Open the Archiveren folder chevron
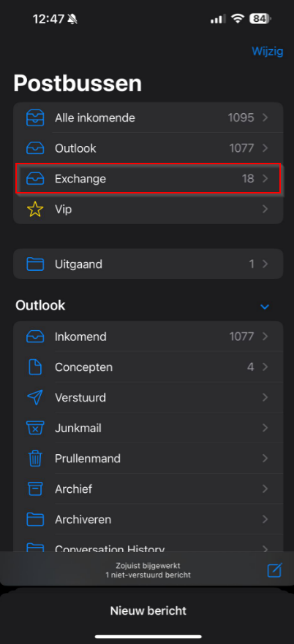Image resolution: width=294 pixels, height=644 pixels. click(265, 520)
